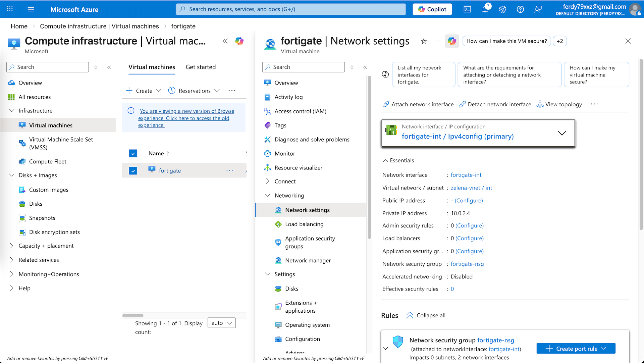Screen dimensions: 644x363
Task: Open the fortigate-nsg network security group link
Action: [x=467, y=264]
